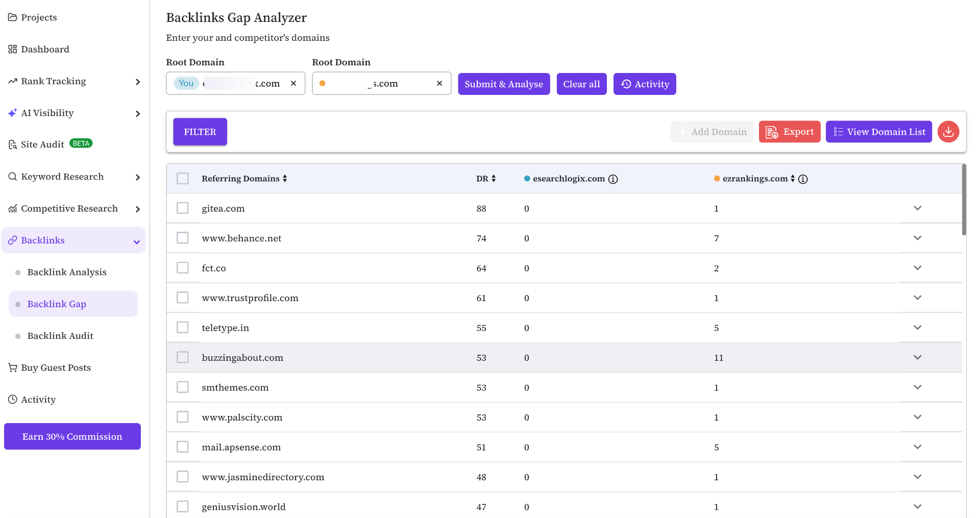Expand the www.behance.net row details

[918, 238]
